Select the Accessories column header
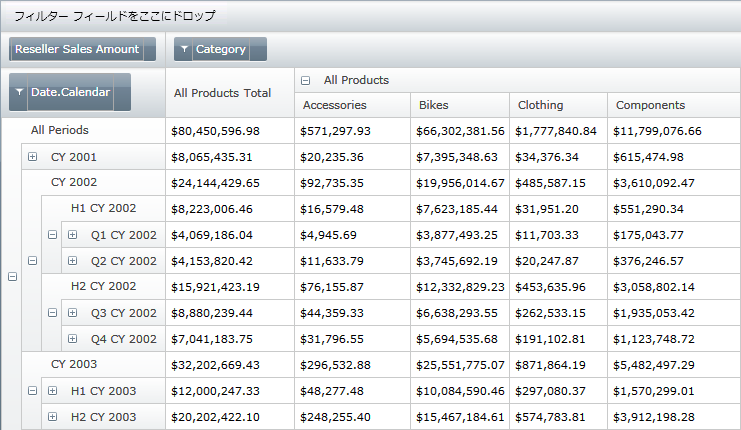 (334, 105)
